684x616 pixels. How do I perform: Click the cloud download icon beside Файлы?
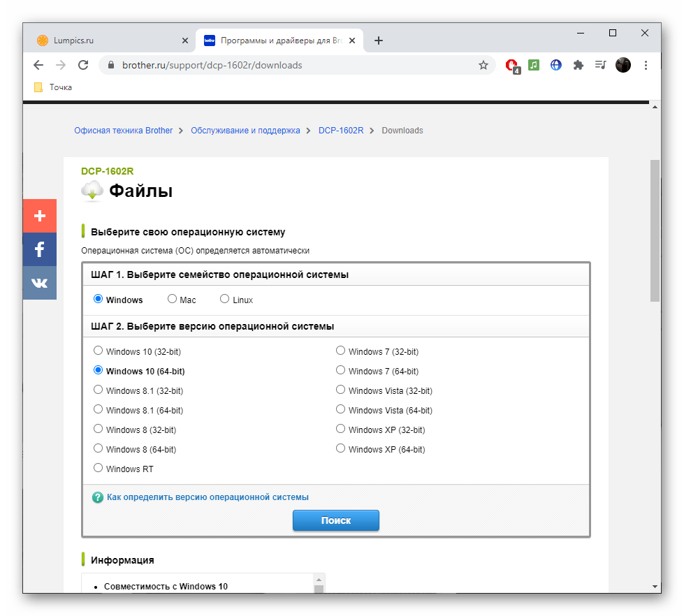pyautogui.click(x=92, y=191)
